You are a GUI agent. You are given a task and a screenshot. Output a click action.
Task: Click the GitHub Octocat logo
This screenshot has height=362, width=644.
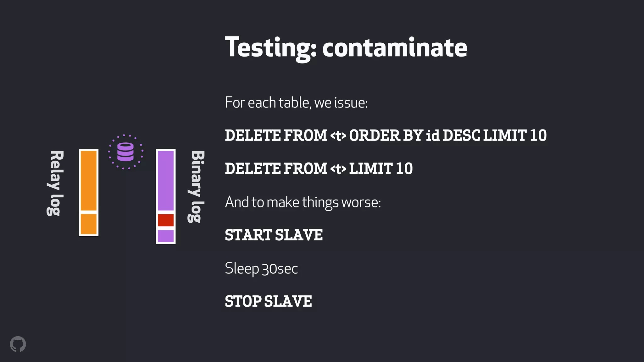tap(18, 344)
